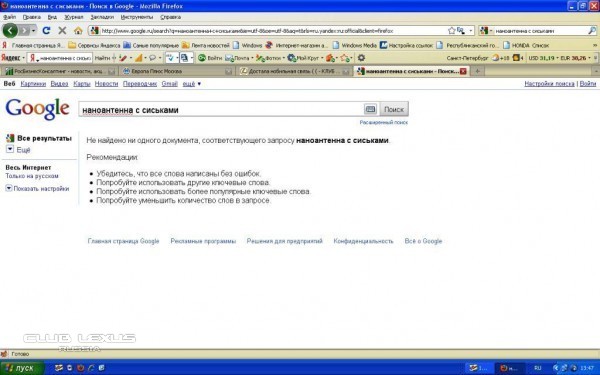This screenshot has width=600, height=375.
Task: Click the Firefox icon in quick launch
Action: click(x=80, y=368)
